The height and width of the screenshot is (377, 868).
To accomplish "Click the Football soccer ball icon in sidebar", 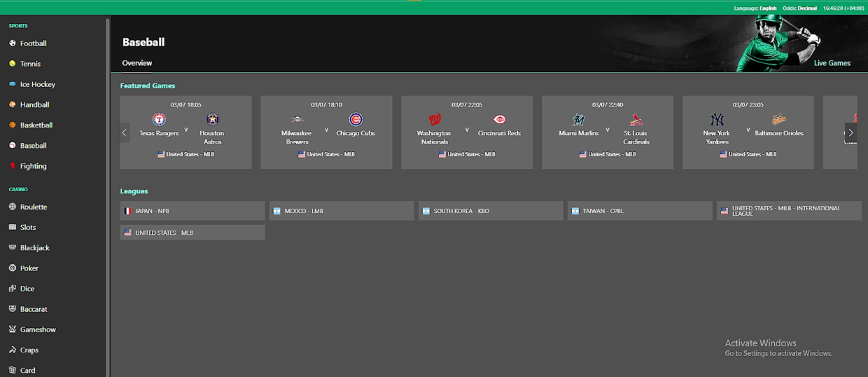I will pos(13,43).
